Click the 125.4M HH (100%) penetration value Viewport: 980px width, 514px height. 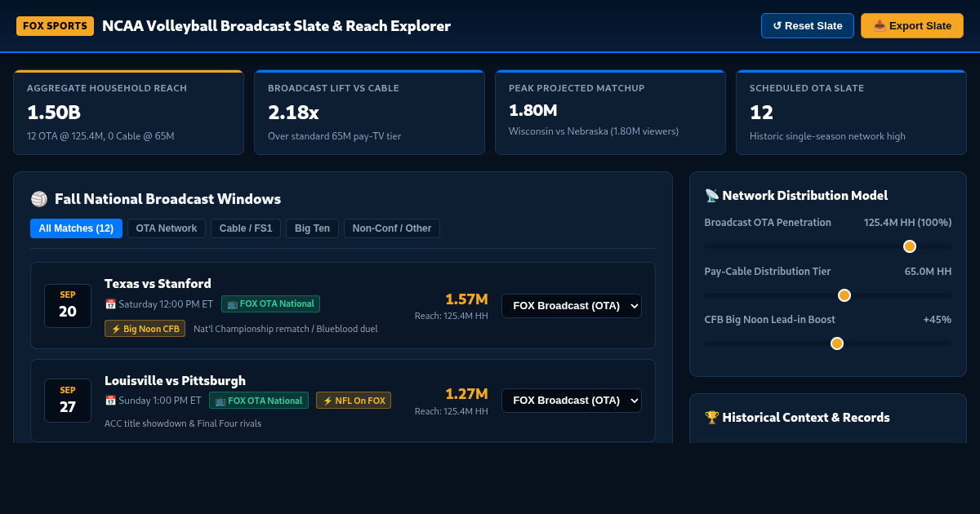907,222
